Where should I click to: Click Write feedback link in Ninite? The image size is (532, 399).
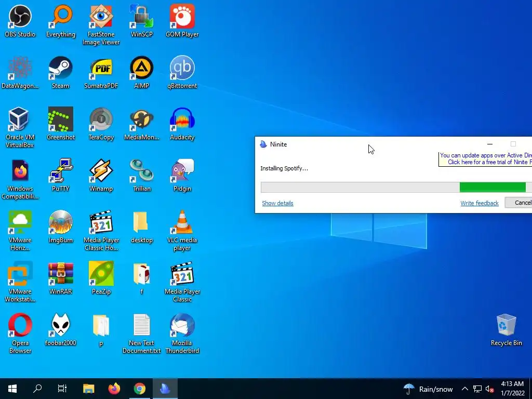coord(480,203)
